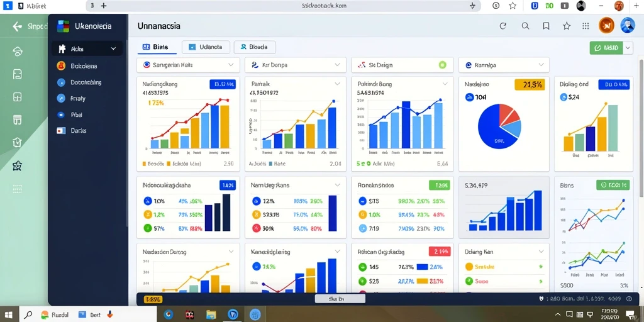Open the apps grid icon
Screen dimensions: 644x322
tap(586, 26)
